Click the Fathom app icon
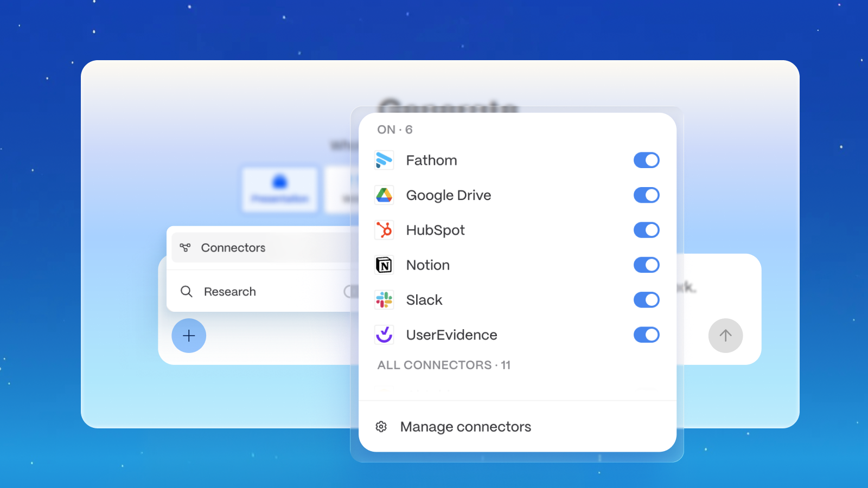The image size is (868, 488). click(x=384, y=160)
